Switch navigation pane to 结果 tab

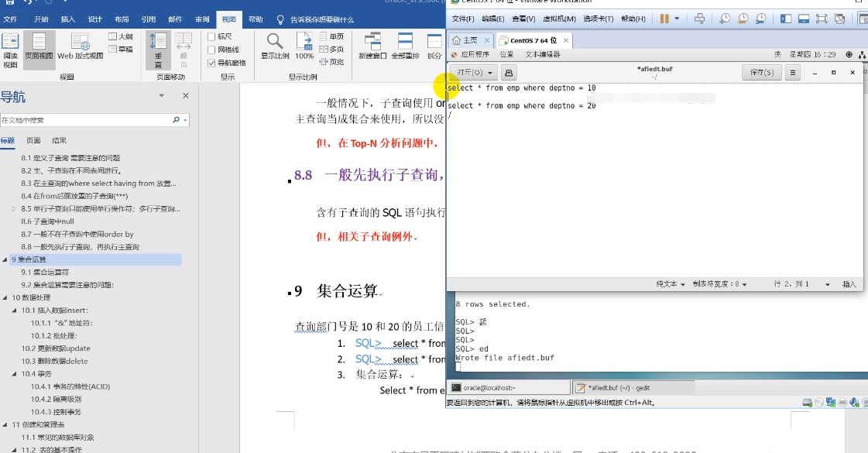59,141
